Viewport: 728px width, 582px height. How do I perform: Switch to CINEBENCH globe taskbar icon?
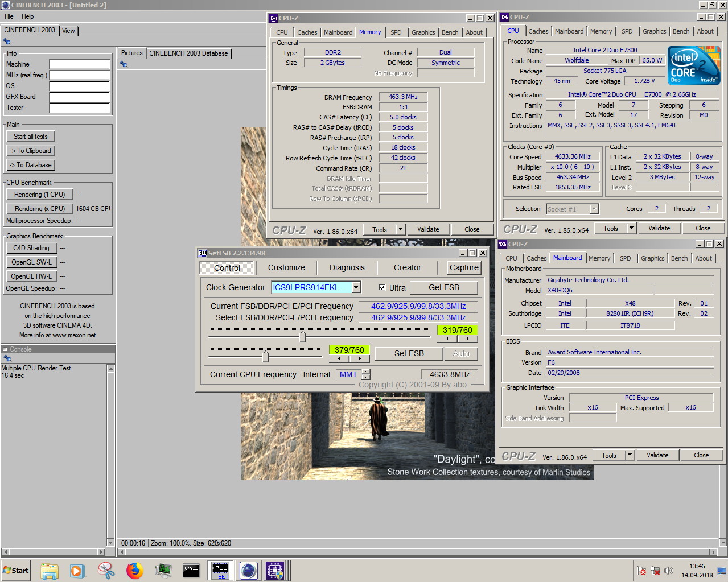(248, 571)
